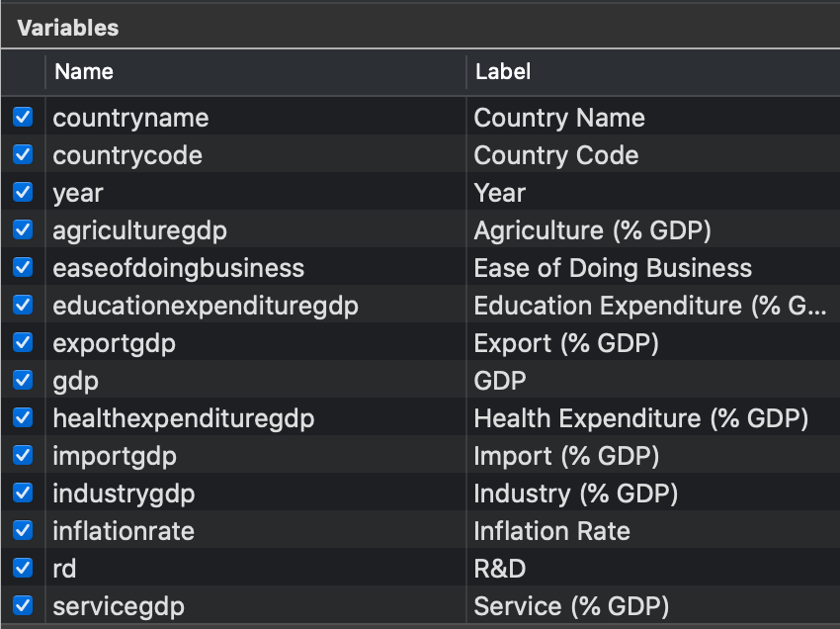The width and height of the screenshot is (840, 629).
Task: Toggle the importgdp checkbox
Action: click(x=22, y=455)
